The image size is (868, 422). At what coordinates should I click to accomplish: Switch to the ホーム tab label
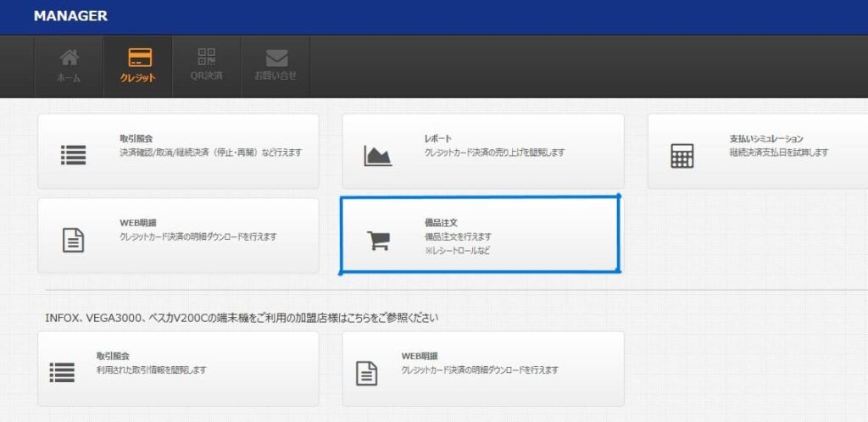coord(70,77)
